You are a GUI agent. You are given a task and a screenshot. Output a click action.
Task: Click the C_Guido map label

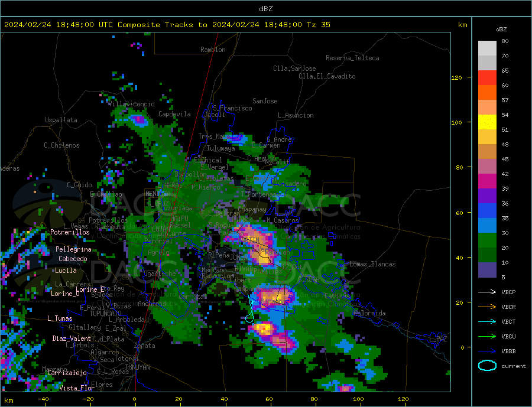click(79, 185)
